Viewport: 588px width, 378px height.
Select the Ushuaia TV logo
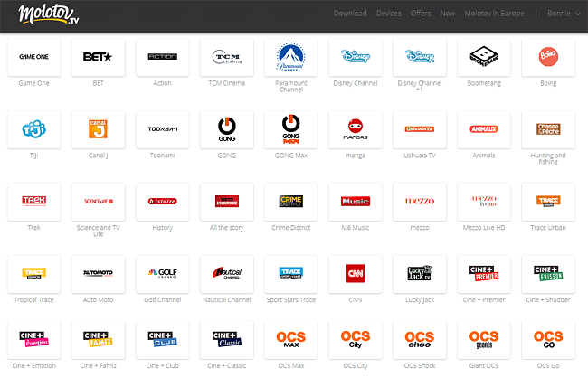tap(420, 129)
